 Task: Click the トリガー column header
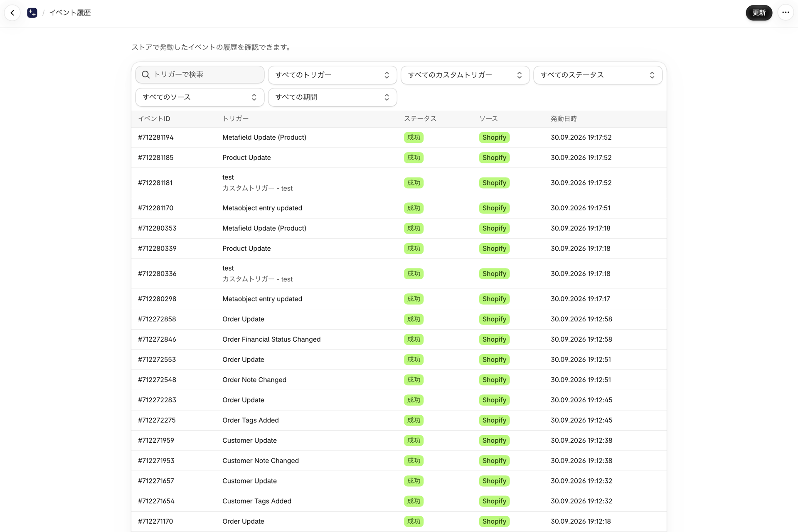point(236,119)
